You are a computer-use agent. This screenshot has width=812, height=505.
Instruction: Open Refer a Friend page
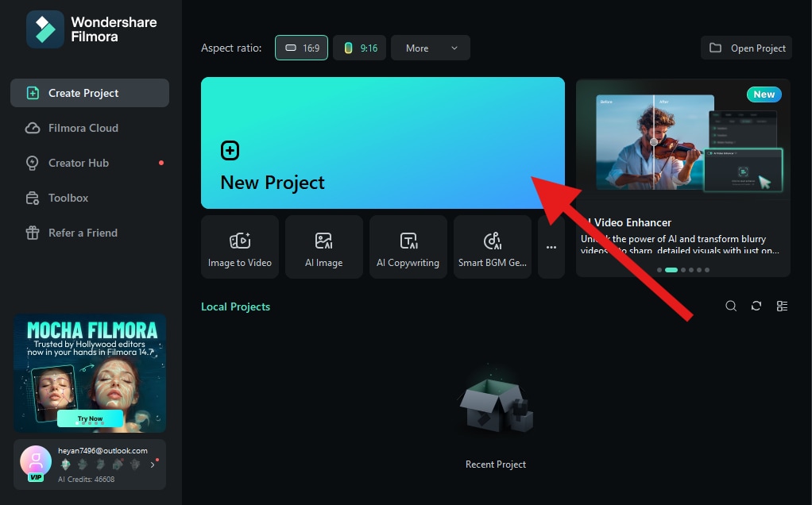pyautogui.click(x=90, y=233)
